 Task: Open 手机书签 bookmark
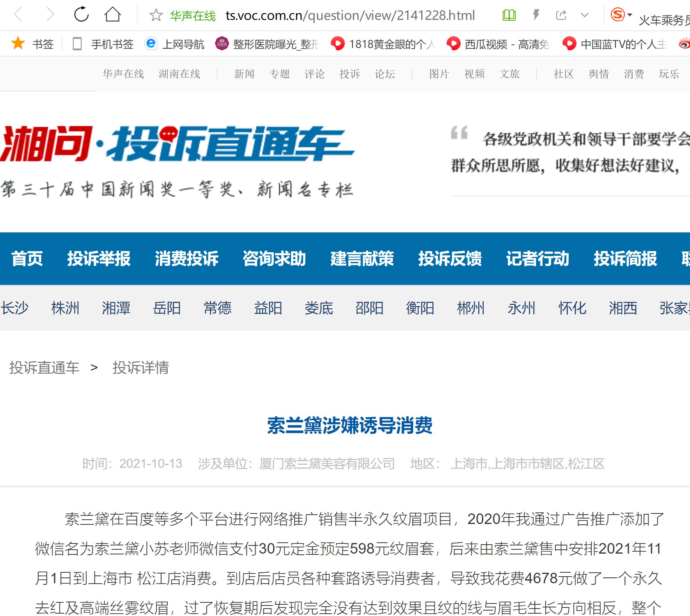click(103, 44)
